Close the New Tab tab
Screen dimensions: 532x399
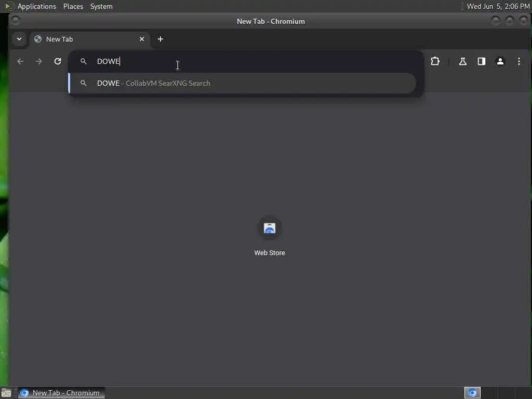pyautogui.click(x=142, y=39)
